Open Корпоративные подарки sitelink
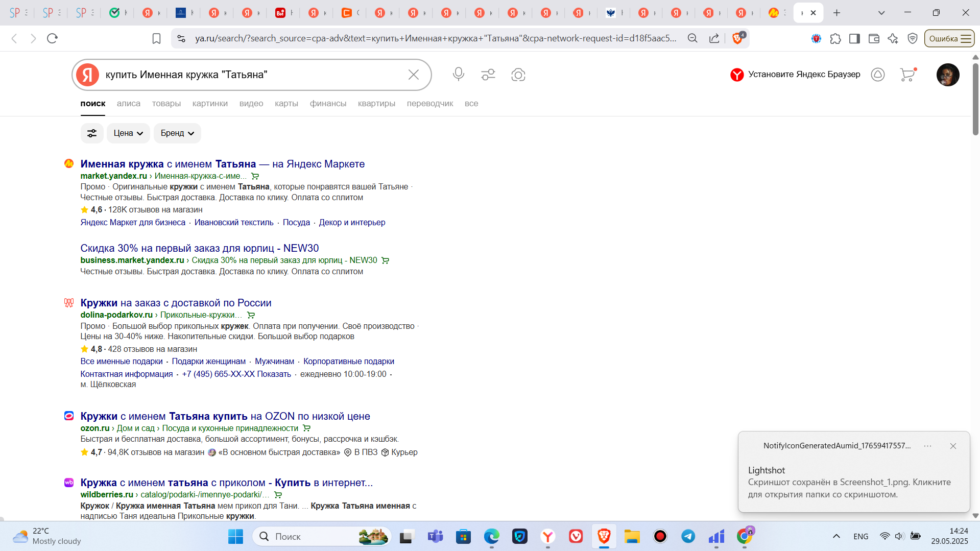The height and width of the screenshot is (551, 980). [x=349, y=361]
